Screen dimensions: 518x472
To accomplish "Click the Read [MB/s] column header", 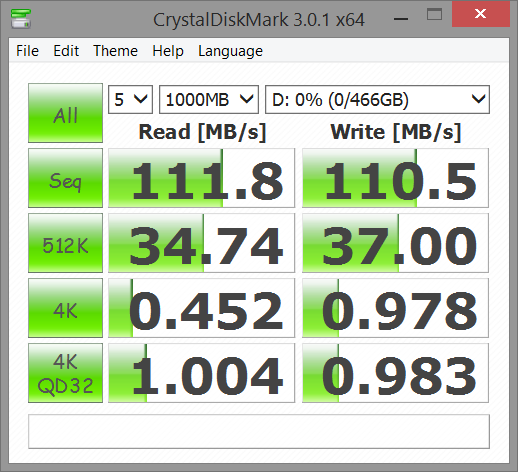I will pyautogui.click(x=202, y=132).
